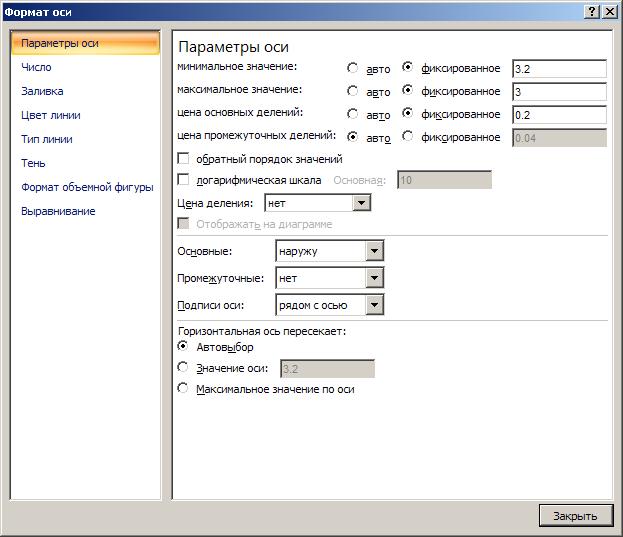Screen dimensions: 623x537
Task: Click the help question mark button
Action: pyautogui.click(x=592, y=12)
